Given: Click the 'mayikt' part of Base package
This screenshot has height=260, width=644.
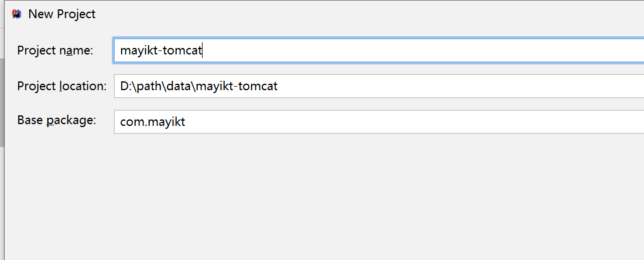Looking at the screenshot, I should coord(168,122).
